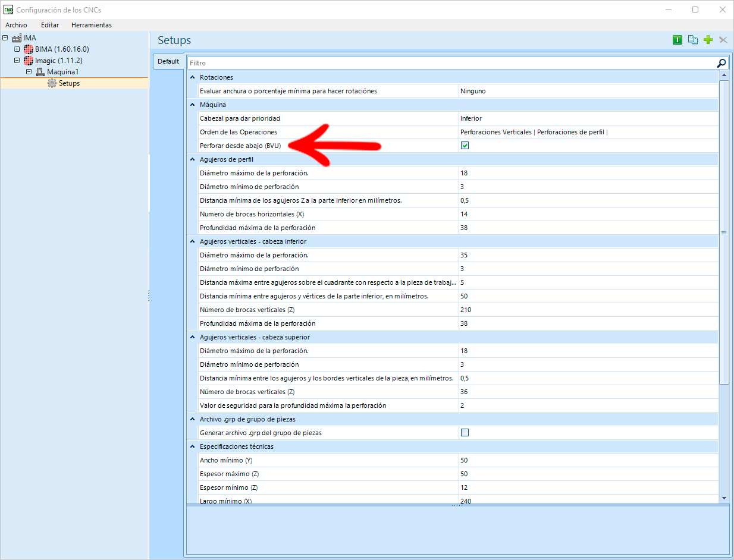Select the Default setup tab
This screenshot has width=734, height=560.
[x=168, y=61]
